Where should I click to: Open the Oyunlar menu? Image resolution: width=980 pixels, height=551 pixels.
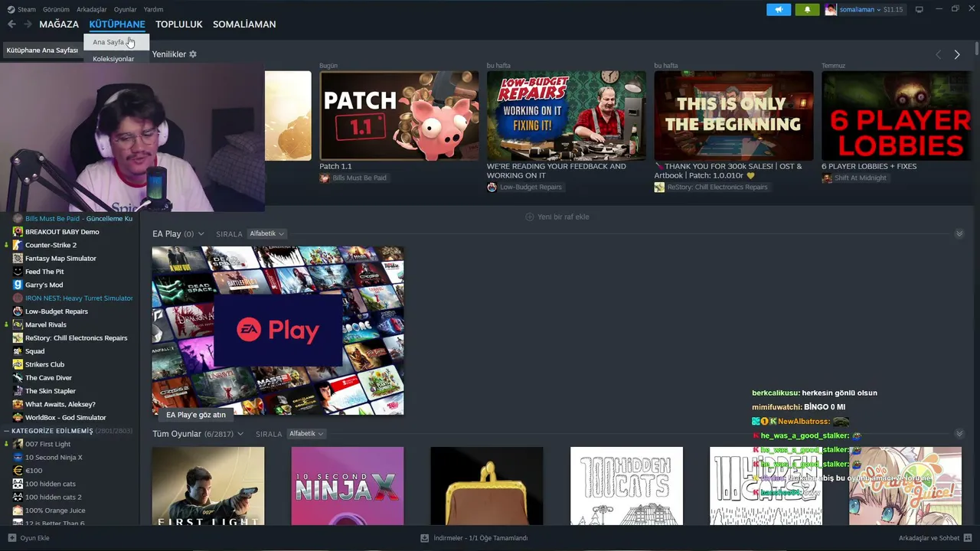point(126,9)
